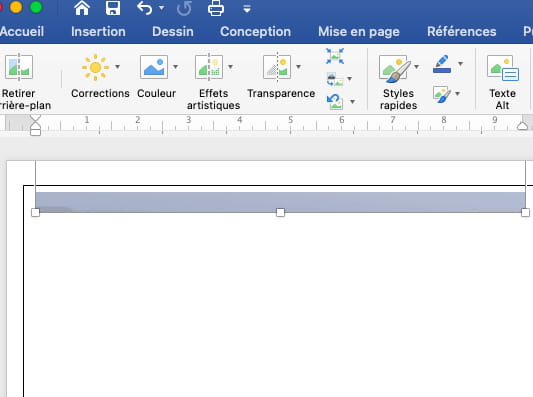
Task: Switch to the Insertion tab
Action: point(98,32)
